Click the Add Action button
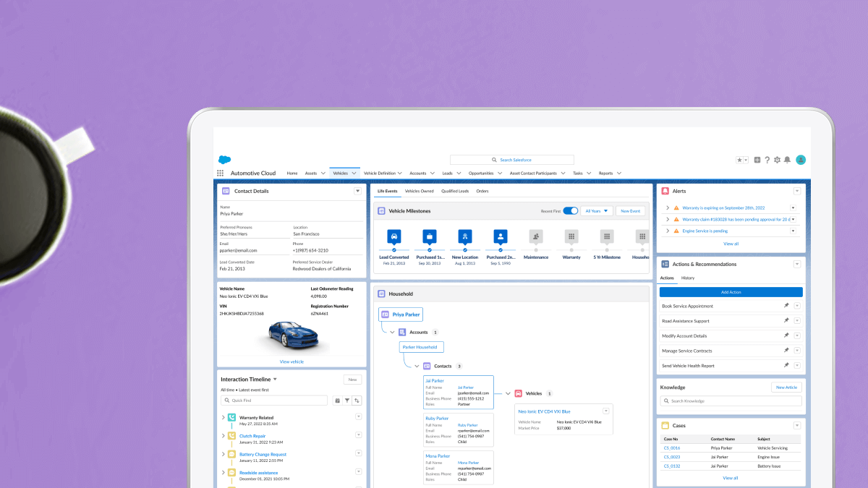The height and width of the screenshot is (488, 868). point(731,292)
